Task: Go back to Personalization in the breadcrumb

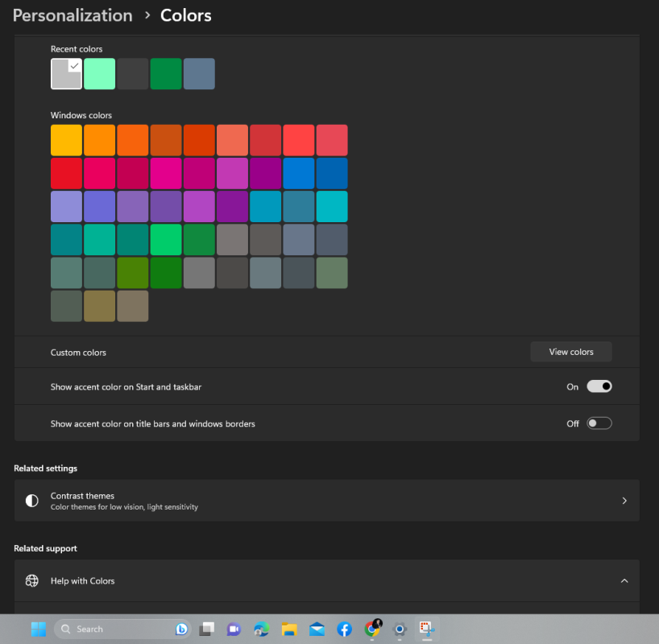Action: point(73,15)
